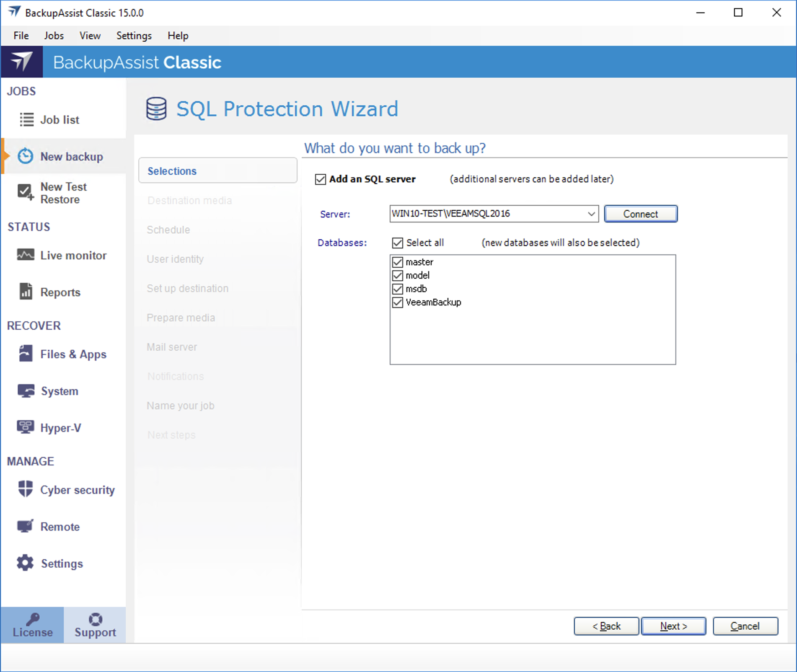Click the Settings gear icon in sidebar
The image size is (797, 672).
25,563
